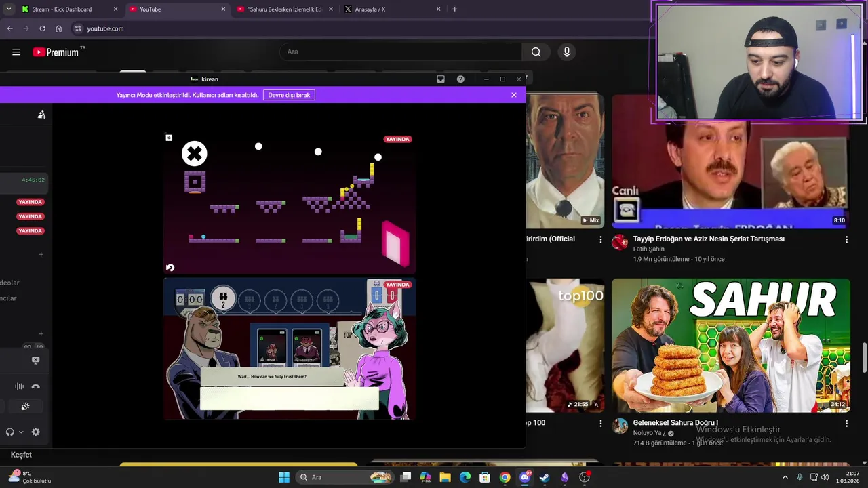Go back in browser history
Screen dimensions: 868x488
[9, 28]
